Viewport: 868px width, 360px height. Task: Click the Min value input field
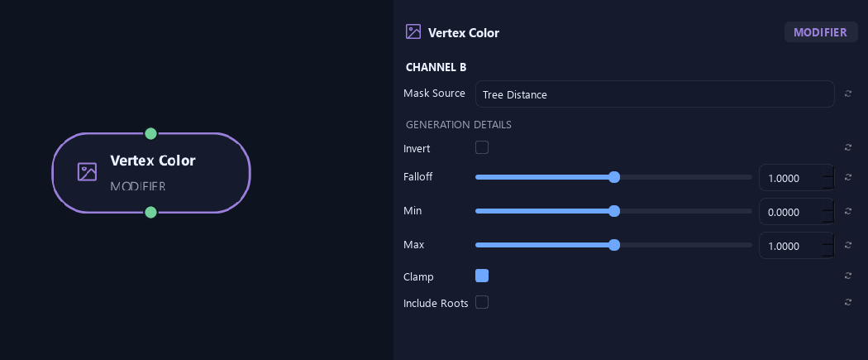(790, 212)
